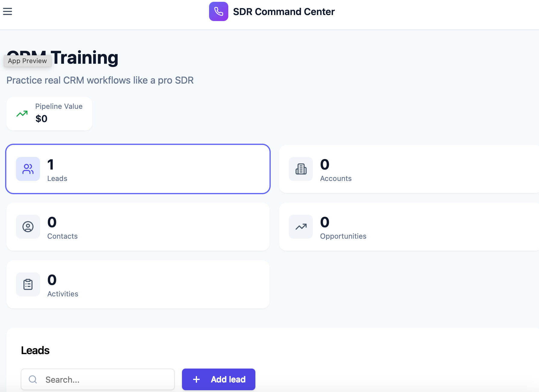Viewport: 539px width, 392px height.
Task: Click the Activities clipboard icon
Action: [x=28, y=284]
